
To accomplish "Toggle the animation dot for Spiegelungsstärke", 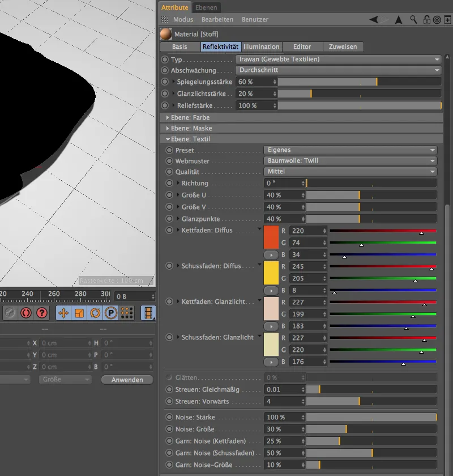I will click(x=164, y=82).
